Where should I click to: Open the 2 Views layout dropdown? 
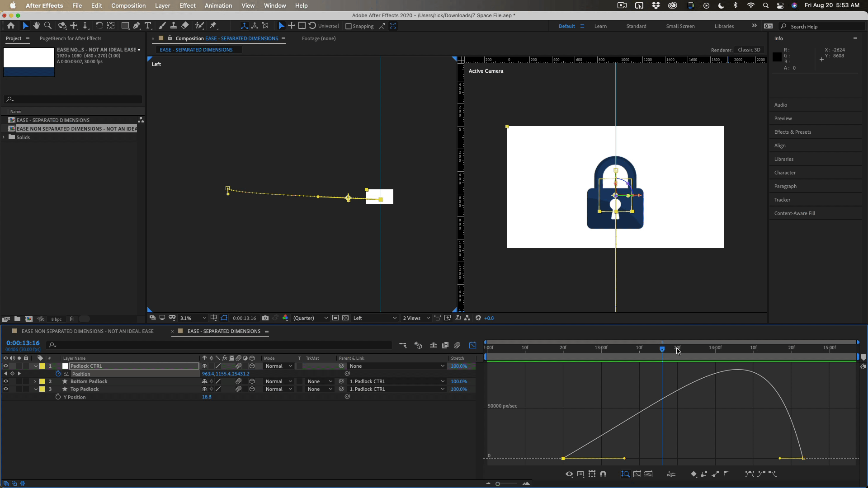(416, 318)
